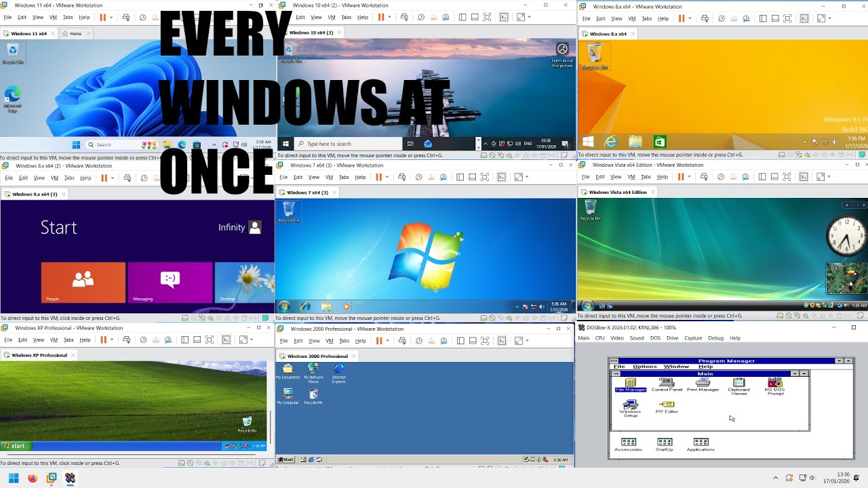Expand pause dropdown arrow in Windows 8.x x64 window
The width and height of the screenshot is (868, 488).
pos(689,18)
